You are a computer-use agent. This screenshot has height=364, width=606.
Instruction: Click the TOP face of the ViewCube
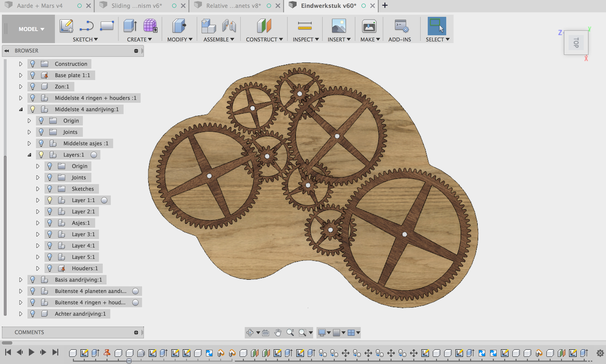[x=576, y=43]
